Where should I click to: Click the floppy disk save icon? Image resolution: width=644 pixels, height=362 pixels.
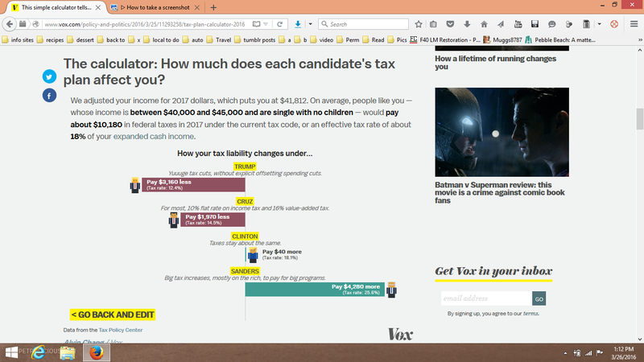(x=535, y=24)
